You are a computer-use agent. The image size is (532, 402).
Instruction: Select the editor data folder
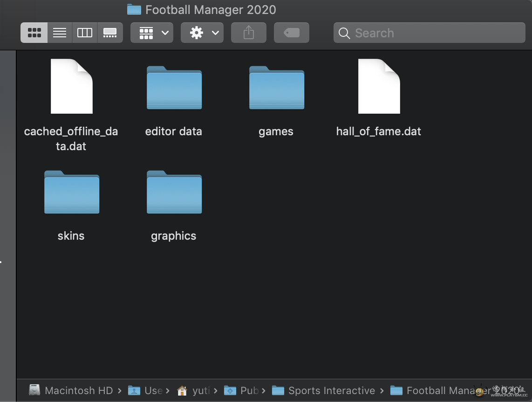click(174, 88)
